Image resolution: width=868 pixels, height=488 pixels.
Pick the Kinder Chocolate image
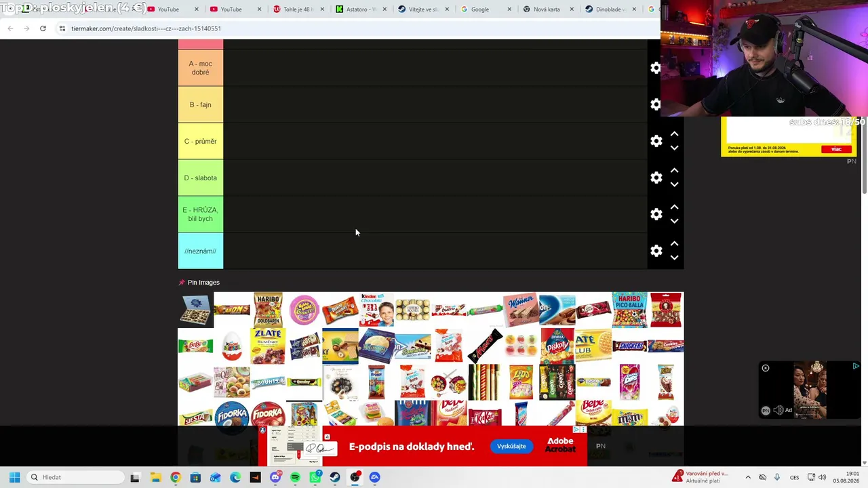pyautogui.click(x=376, y=310)
